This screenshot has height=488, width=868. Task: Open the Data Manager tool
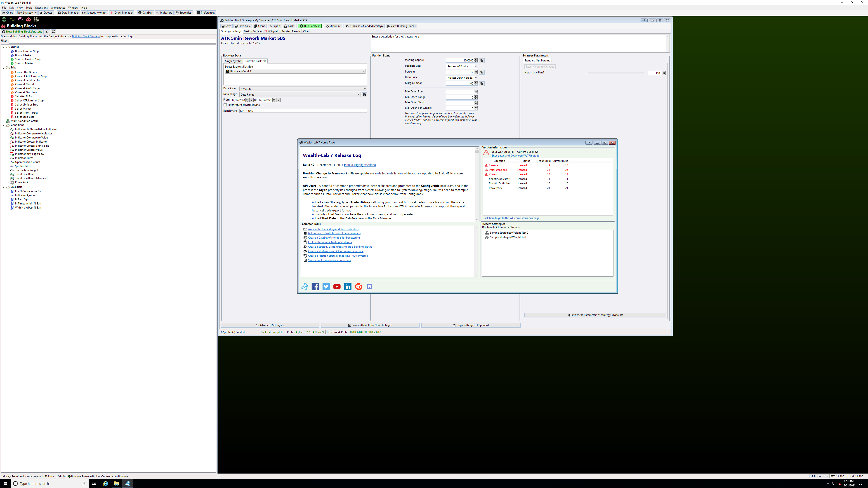pyautogui.click(x=68, y=13)
